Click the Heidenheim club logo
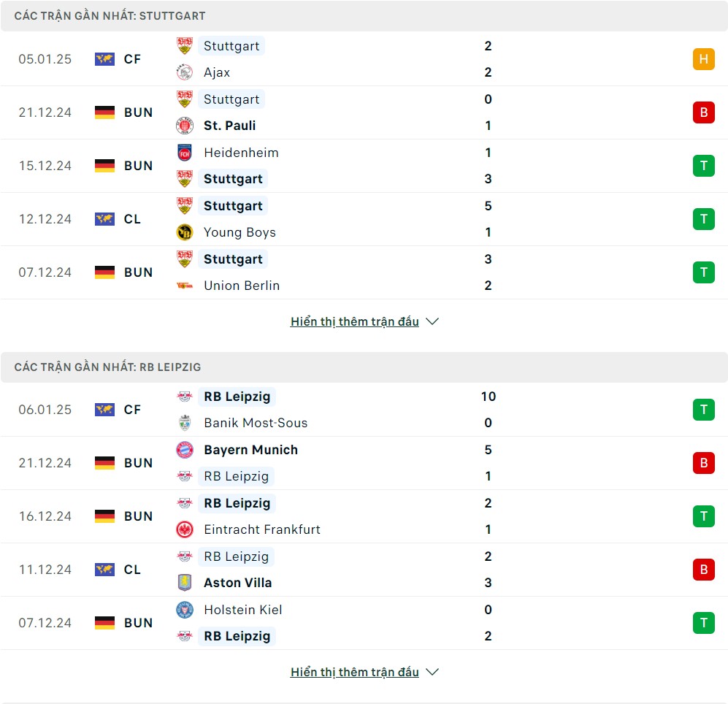Viewport: 728px width, 704px height. tap(184, 153)
